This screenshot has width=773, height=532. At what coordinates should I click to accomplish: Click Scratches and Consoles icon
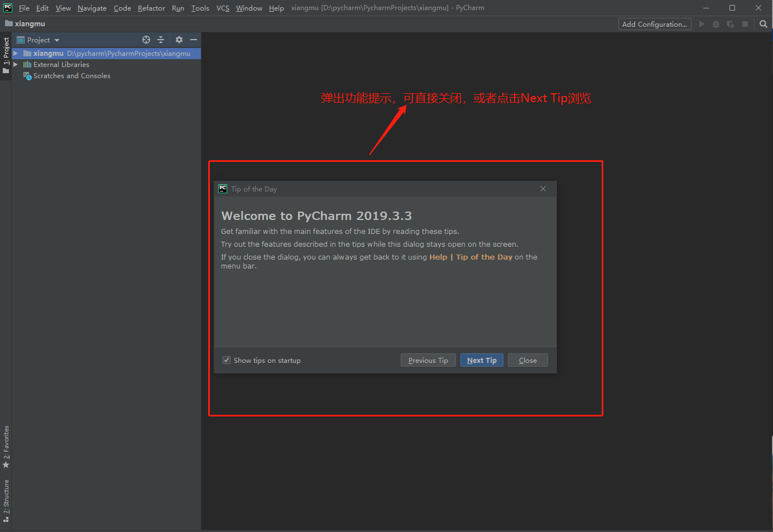27,76
